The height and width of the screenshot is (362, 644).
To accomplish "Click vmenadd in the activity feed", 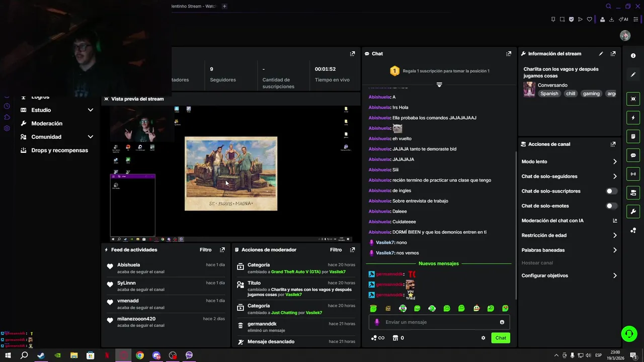I will [x=128, y=301].
